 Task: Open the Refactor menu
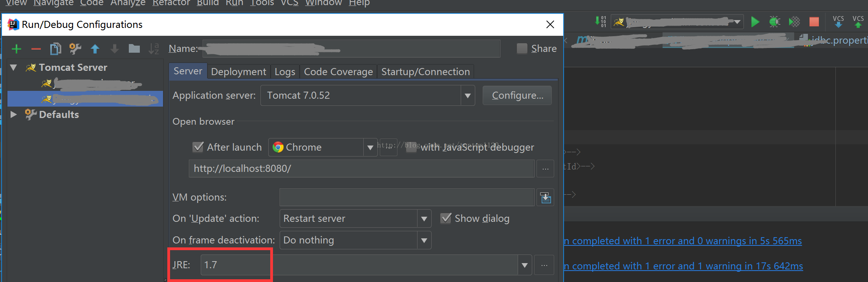click(x=171, y=3)
